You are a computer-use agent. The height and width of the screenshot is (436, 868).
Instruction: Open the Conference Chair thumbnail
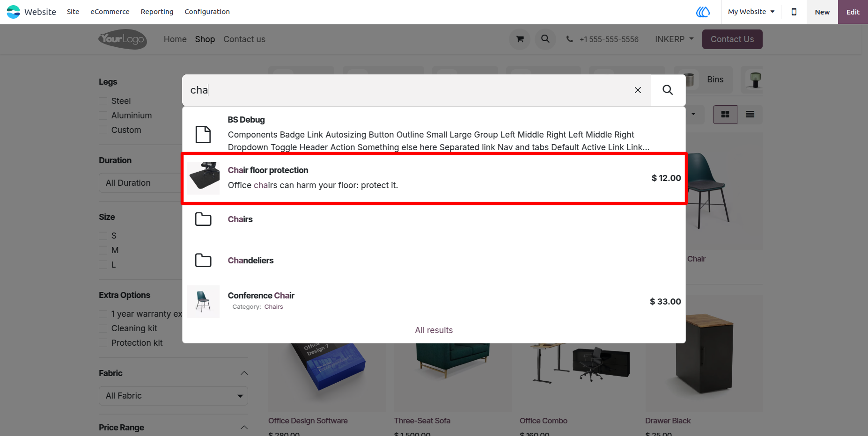[x=203, y=302]
